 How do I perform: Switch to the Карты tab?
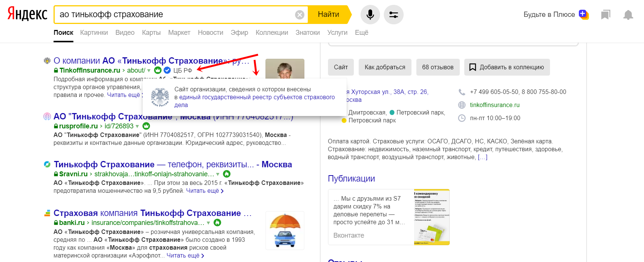pyautogui.click(x=151, y=33)
